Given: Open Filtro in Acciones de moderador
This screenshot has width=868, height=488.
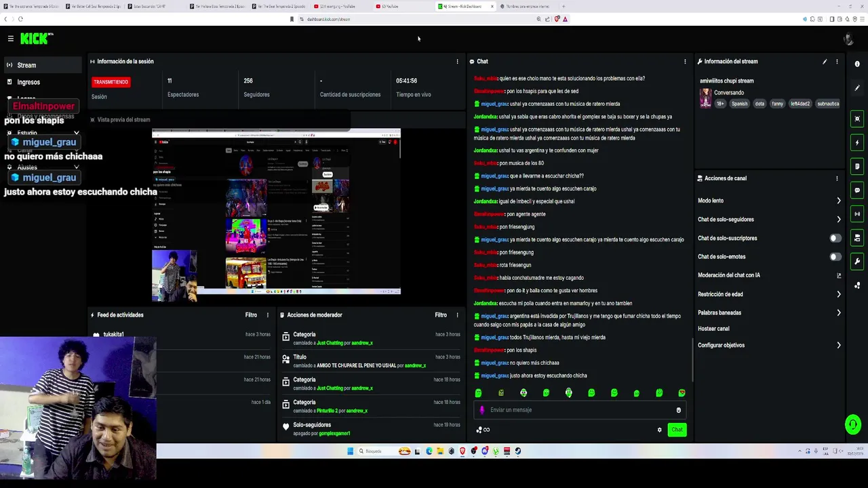Looking at the screenshot, I should (x=441, y=315).
